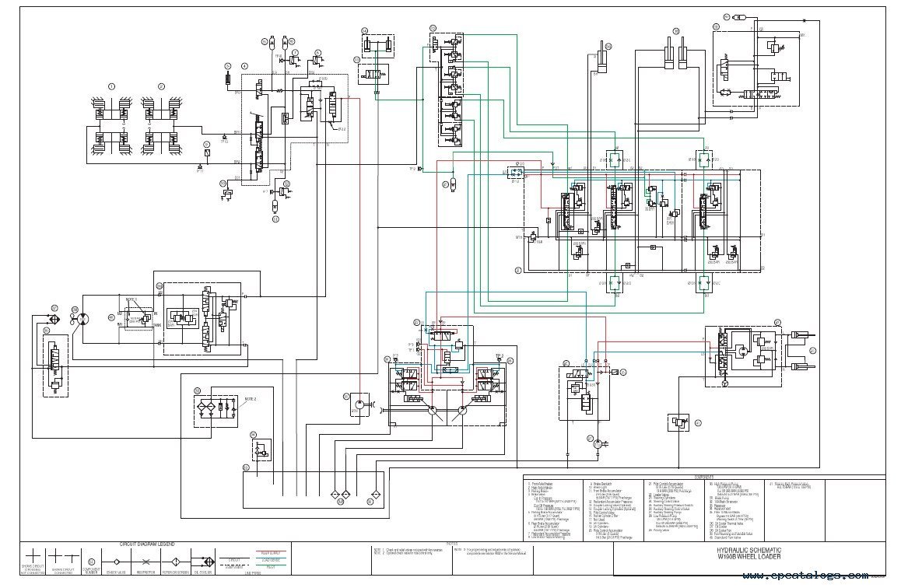Open the www.epcatalogs.com watermark link

tap(805, 576)
